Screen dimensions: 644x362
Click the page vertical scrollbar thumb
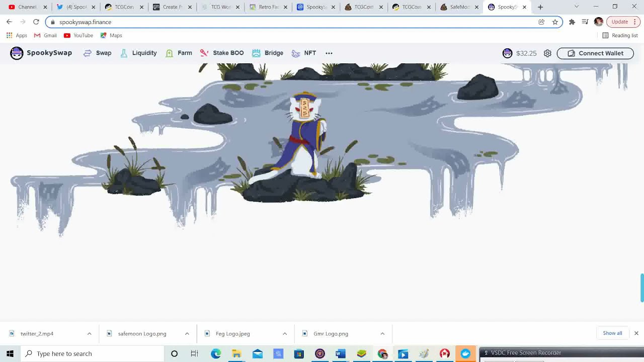point(642,288)
